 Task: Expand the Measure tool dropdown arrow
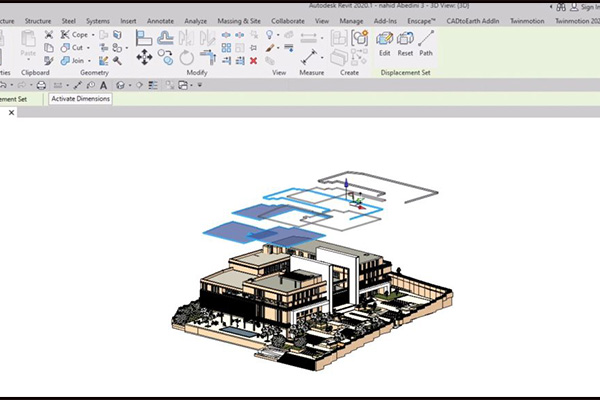322,58
